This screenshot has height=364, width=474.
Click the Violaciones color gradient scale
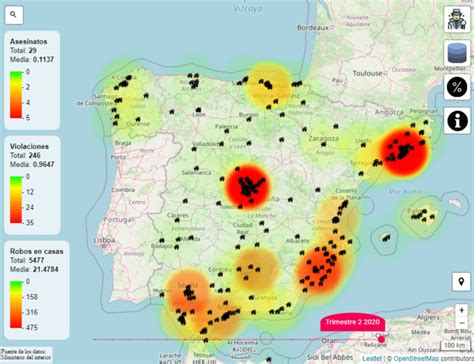16,200
